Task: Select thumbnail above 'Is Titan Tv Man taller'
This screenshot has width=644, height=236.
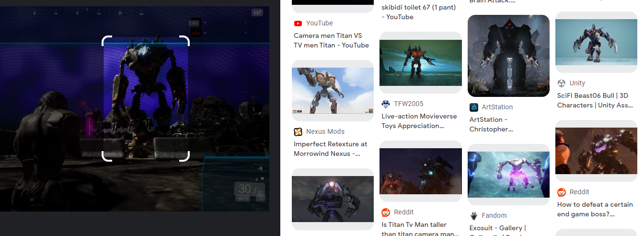Action: click(421, 171)
